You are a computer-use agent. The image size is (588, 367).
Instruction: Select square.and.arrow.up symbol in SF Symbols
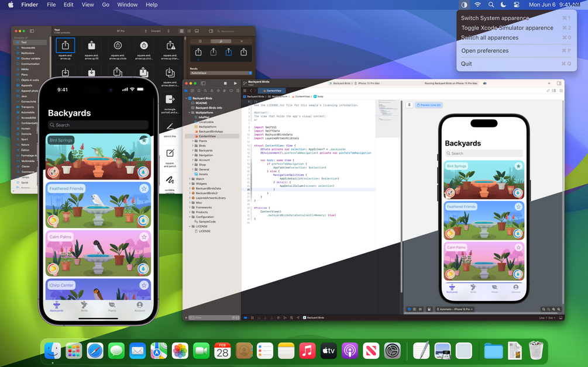(66, 46)
